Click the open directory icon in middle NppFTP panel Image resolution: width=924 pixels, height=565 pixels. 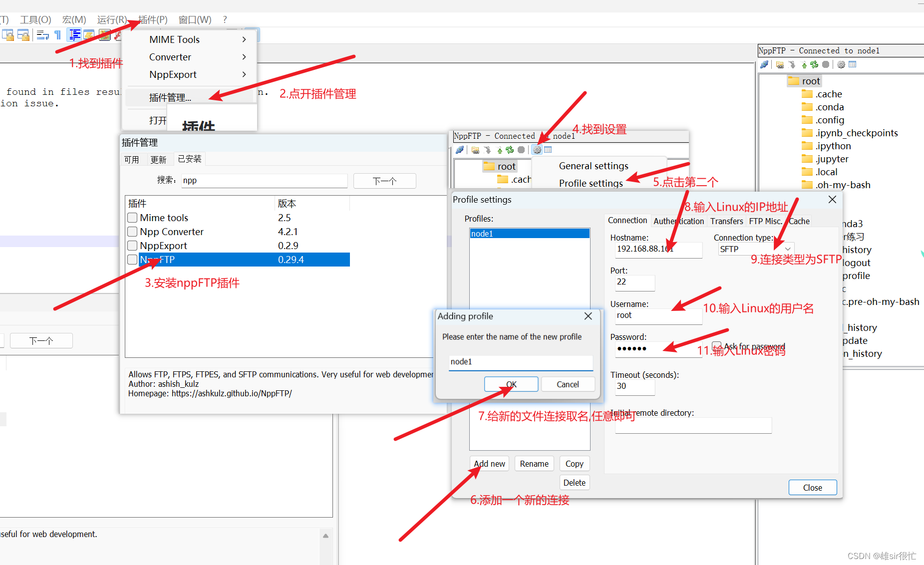[x=475, y=150]
